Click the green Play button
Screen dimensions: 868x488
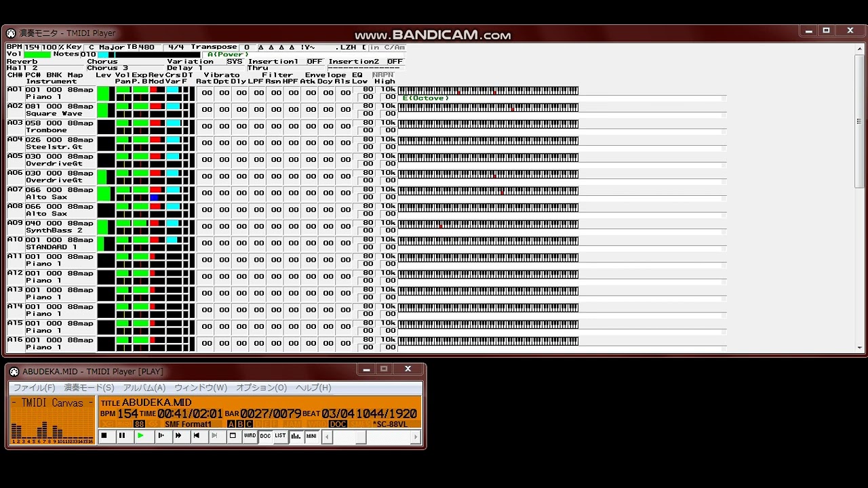point(140,436)
